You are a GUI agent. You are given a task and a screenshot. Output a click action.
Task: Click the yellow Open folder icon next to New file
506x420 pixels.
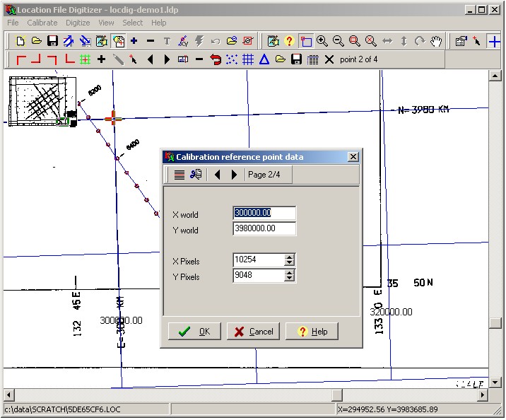(x=37, y=41)
